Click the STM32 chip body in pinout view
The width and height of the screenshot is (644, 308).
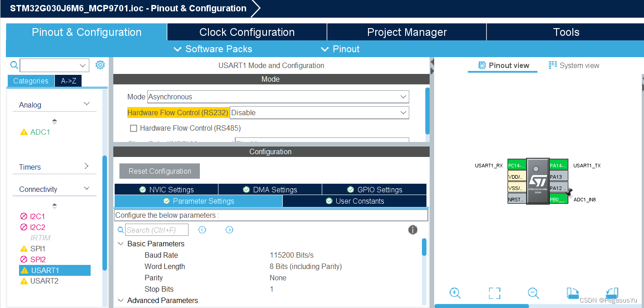coord(537,181)
